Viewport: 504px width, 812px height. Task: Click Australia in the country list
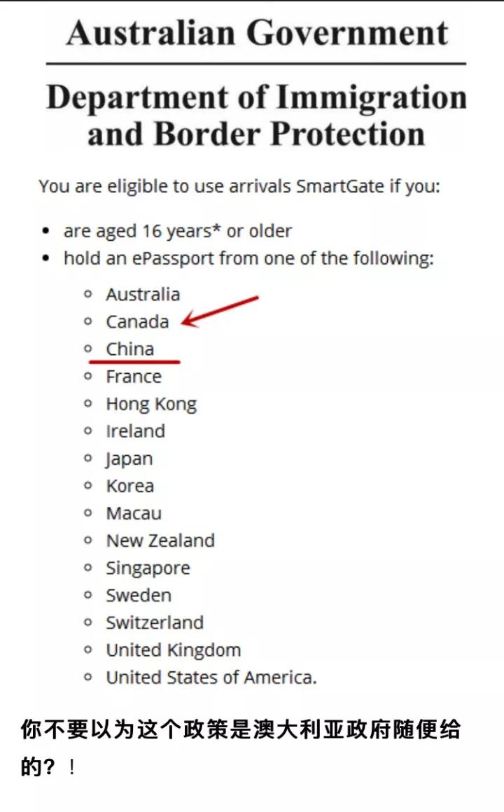[x=143, y=294]
